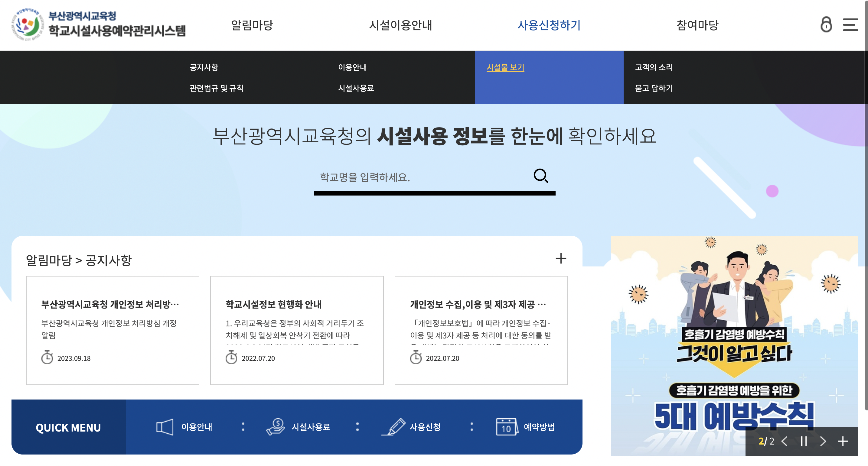Screen dimensions: 868x466
Task: Open the 알림마당 top menu
Action: [252, 25]
